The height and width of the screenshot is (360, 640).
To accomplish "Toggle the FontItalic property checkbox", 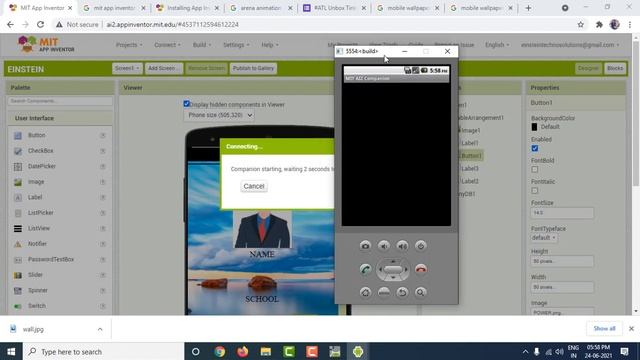I will pyautogui.click(x=535, y=191).
